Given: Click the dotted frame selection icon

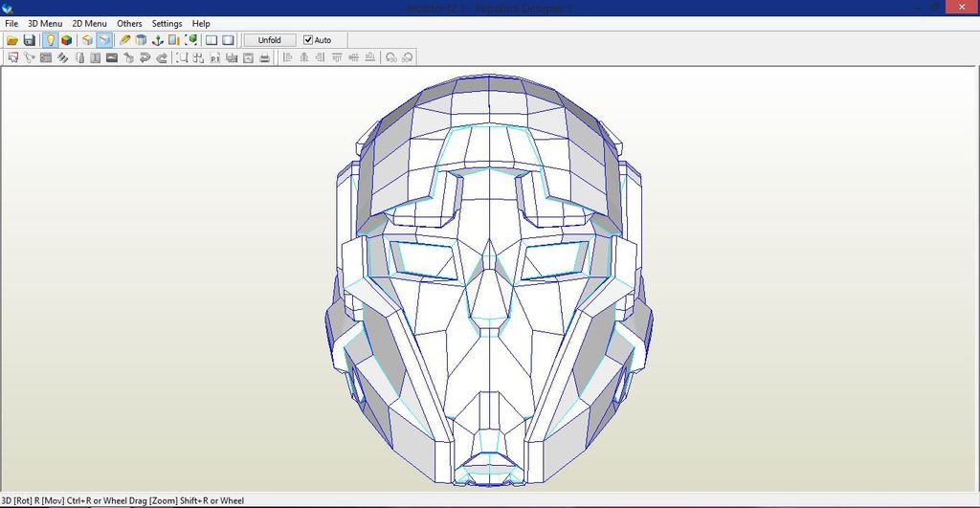Looking at the screenshot, I should coord(183,57).
